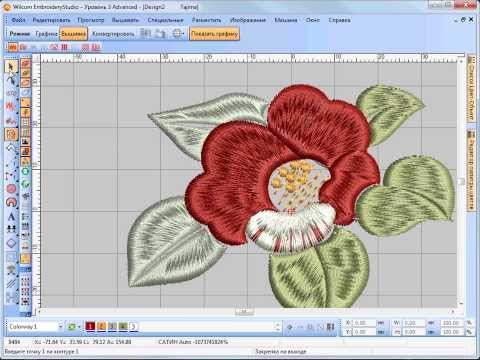
Task: Open the dropdown arrow beside the globe icon
Action: click(184, 34)
